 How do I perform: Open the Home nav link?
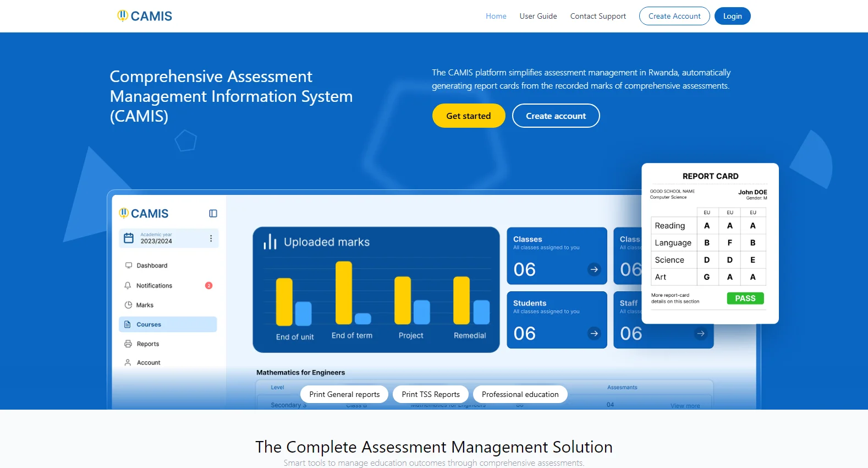pyautogui.click(x=496, y=16)
